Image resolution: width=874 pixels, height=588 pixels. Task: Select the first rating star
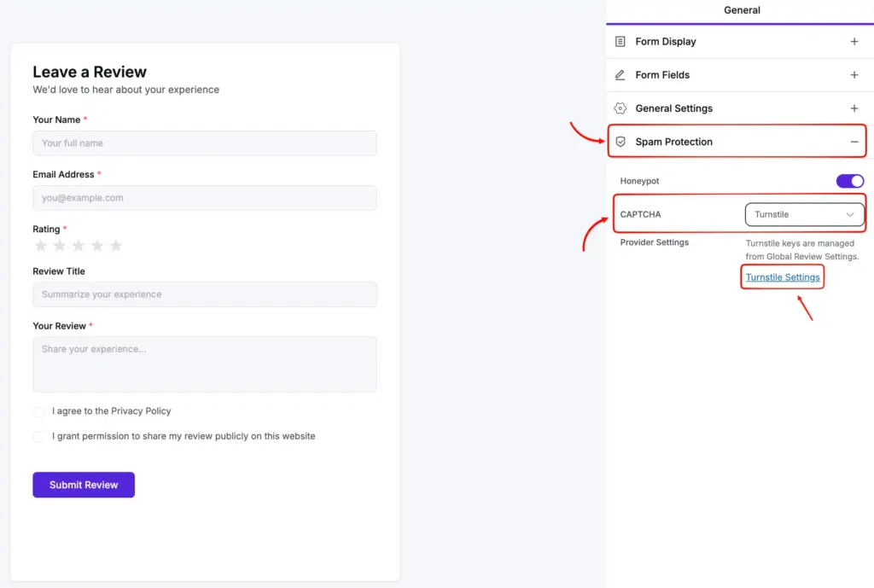tap(41, 245)
